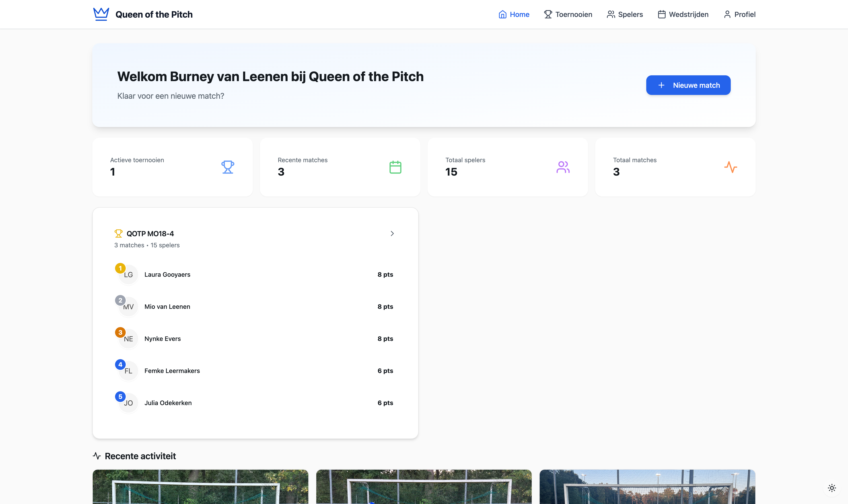Click the MV avatar of Mio van Leenen

pos(128,307)
